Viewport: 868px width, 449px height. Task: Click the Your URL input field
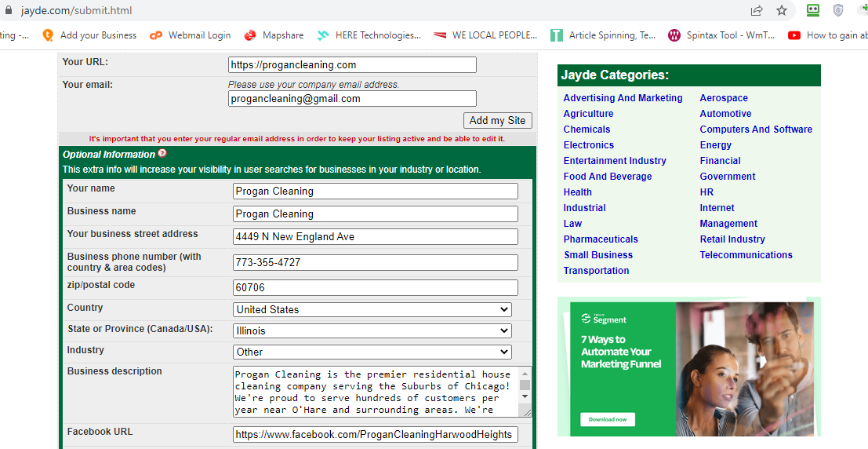click(352, 65)
